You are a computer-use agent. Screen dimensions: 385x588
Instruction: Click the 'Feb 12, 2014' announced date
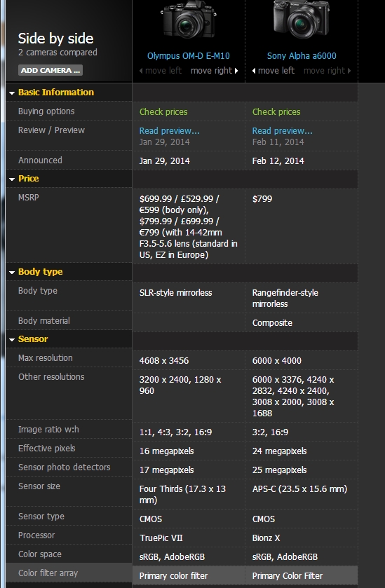[x=278, y=161]
